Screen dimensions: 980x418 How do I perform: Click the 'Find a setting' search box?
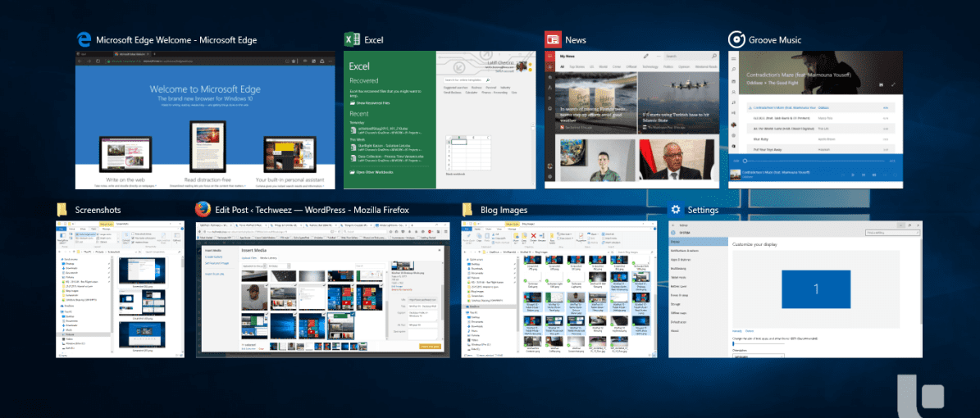[892, 233]
